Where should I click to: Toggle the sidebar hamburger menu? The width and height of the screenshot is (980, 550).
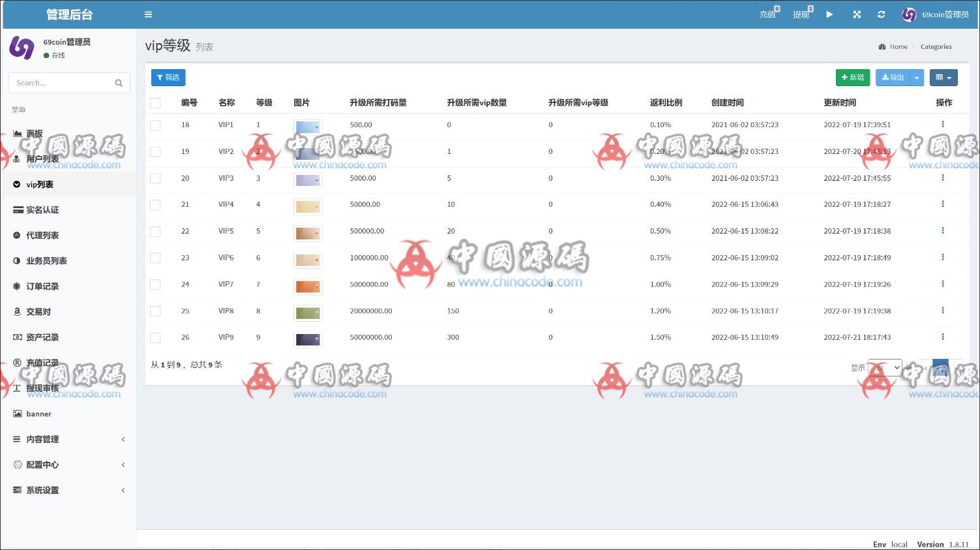(148, 14)
